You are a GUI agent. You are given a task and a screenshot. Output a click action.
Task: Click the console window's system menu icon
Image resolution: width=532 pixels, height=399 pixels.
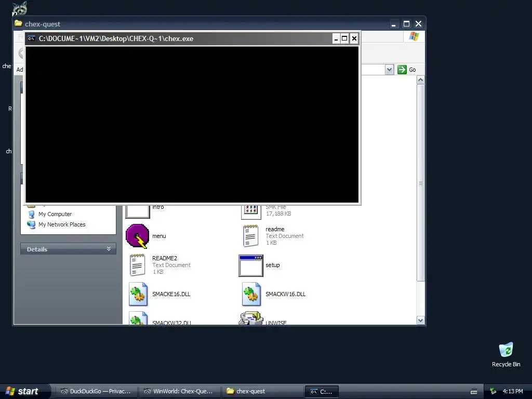point(31,38)
